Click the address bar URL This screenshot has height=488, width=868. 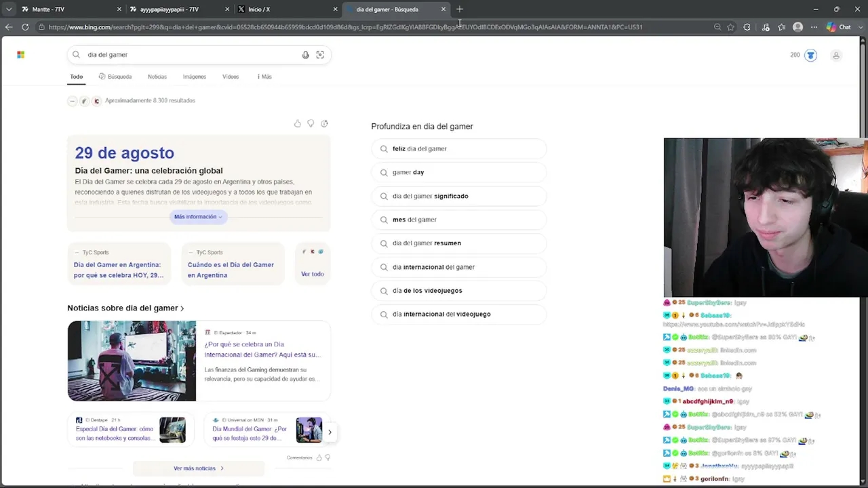click(345, 27)
